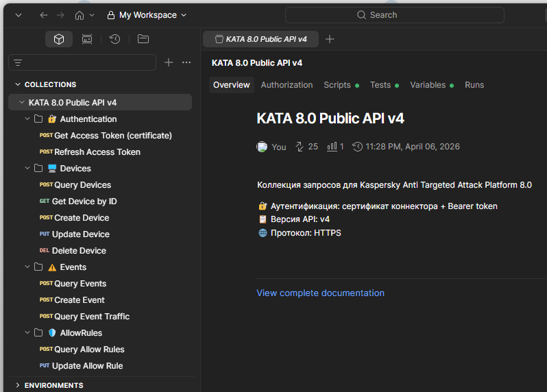This screenshot has height=392, width=547.
Task: Open the My Workspace dropdown
Action: [147, 15]
